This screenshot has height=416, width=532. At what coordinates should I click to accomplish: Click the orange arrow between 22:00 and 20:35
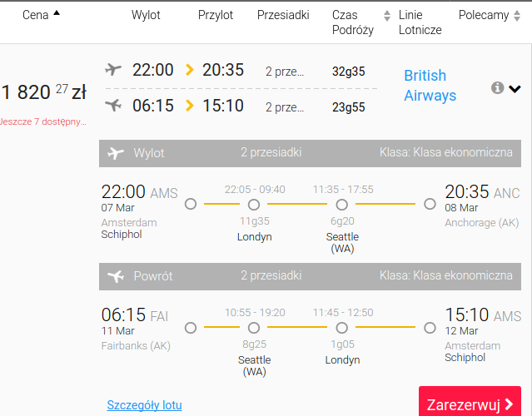(190, 70)
